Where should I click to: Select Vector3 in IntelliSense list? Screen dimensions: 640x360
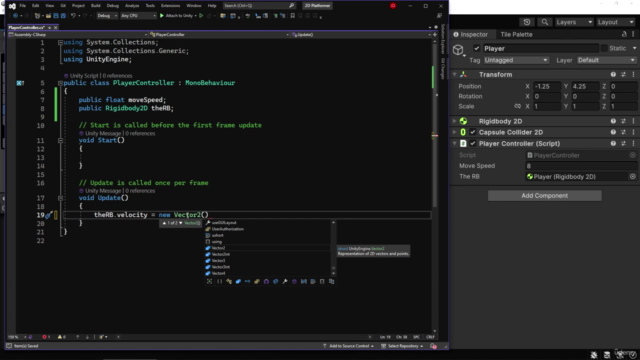pos(268,260)
